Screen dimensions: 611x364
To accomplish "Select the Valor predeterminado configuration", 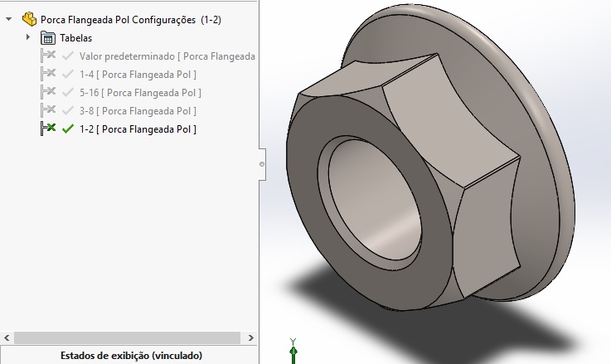I will pos(167,56).
